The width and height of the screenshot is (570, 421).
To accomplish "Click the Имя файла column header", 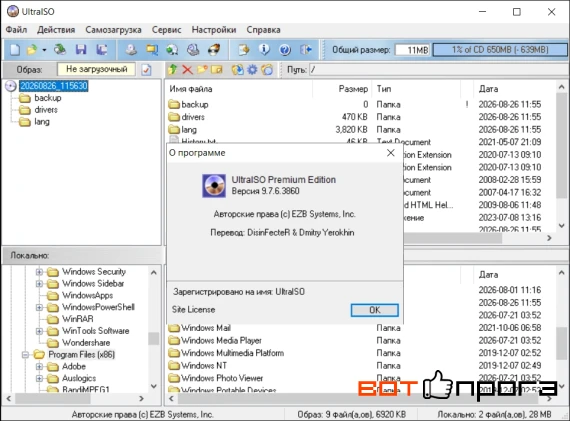I will [x=239, y=89].
